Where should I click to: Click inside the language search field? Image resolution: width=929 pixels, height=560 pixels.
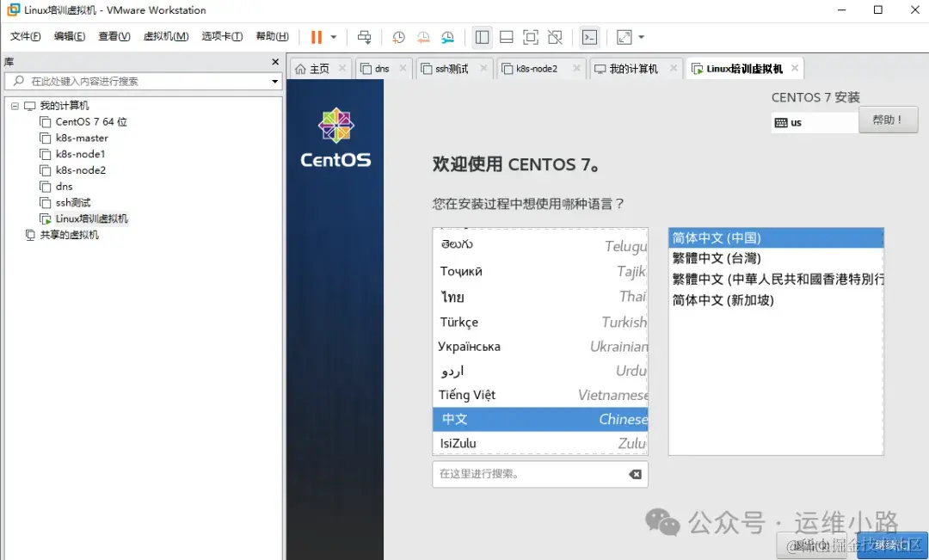[x=525, y=474]
